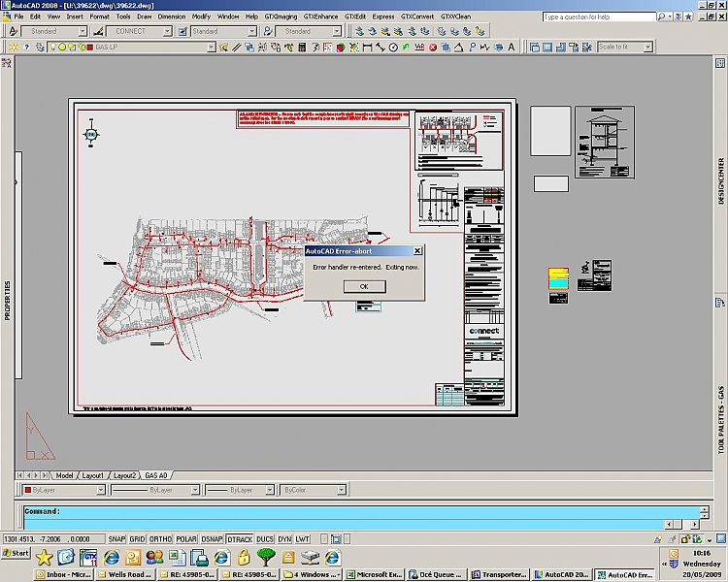Image resolution: width=728 pixels, height=582 pixels.
Task: Toggle SNAP mode in status bar
Action: 116,539
